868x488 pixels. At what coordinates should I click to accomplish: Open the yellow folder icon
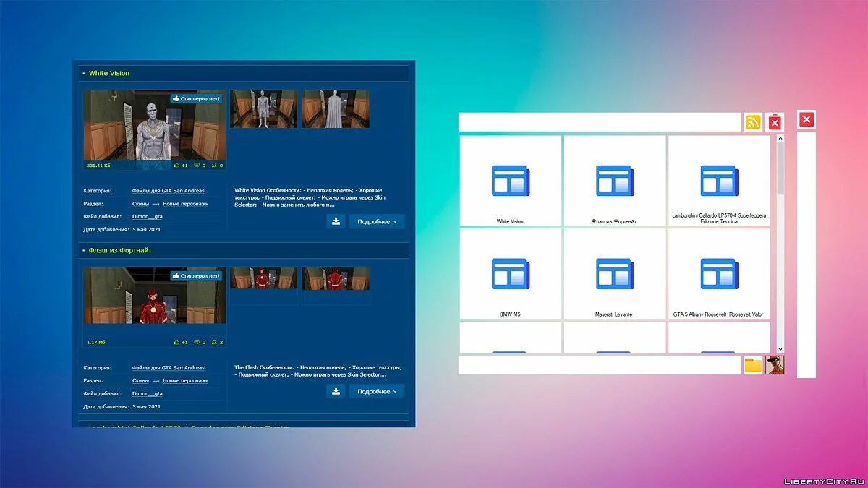753,365
